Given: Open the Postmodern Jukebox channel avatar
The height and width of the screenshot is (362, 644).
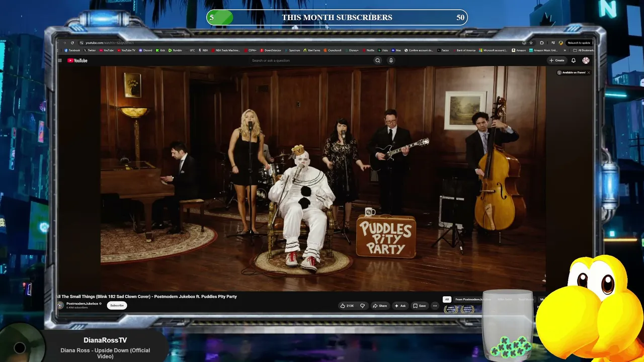Looking at the screenshot, I should [60, 305].
